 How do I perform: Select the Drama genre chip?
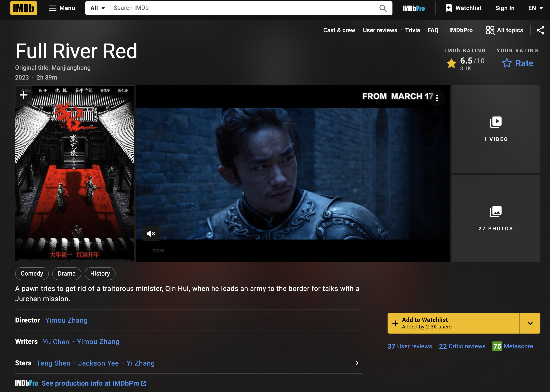click(67, 273)
